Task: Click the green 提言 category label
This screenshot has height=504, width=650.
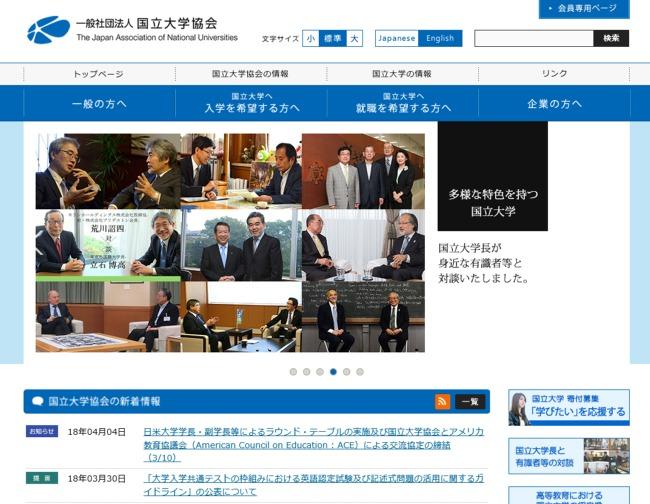Action: pos(42,478)
